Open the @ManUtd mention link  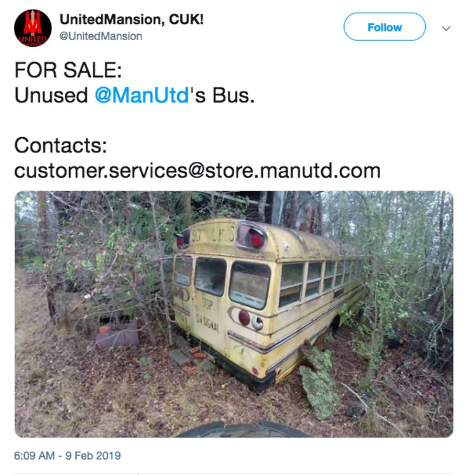[x=142, y=95]
